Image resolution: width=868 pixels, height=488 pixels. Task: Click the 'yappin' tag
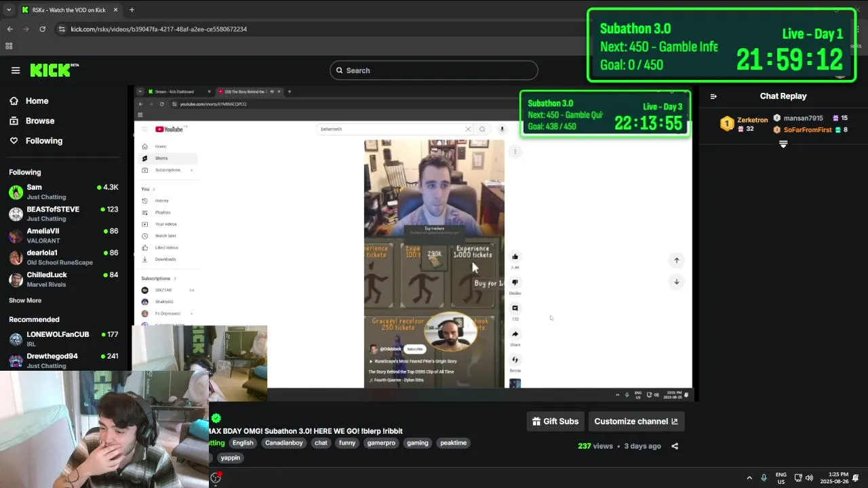[x=231, y=458]
